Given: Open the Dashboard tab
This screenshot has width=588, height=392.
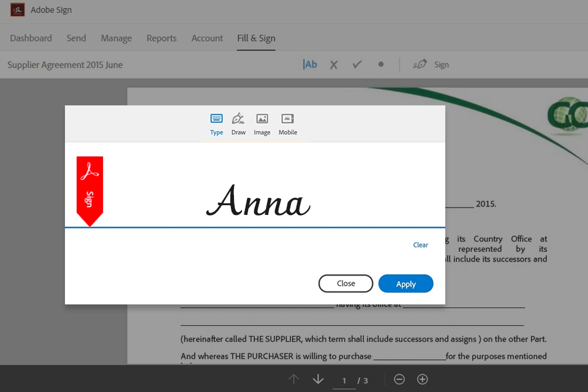Looking at the screenshot, I should coord(31,38).
